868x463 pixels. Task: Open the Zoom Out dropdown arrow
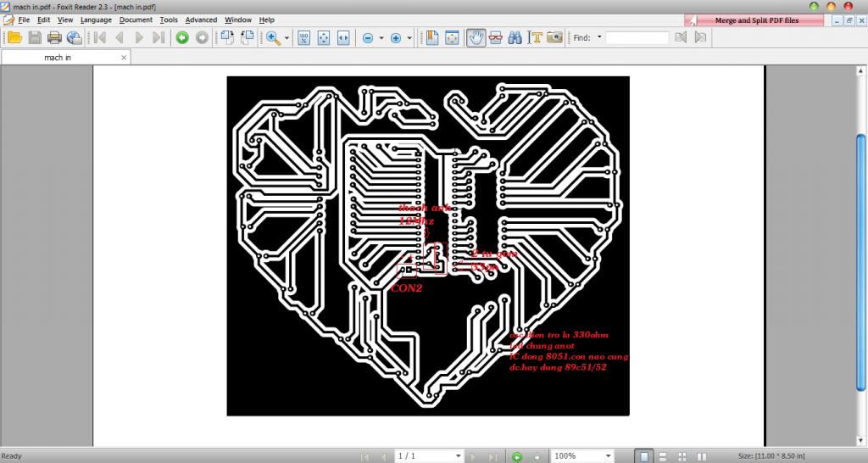(x=381, y=38)
